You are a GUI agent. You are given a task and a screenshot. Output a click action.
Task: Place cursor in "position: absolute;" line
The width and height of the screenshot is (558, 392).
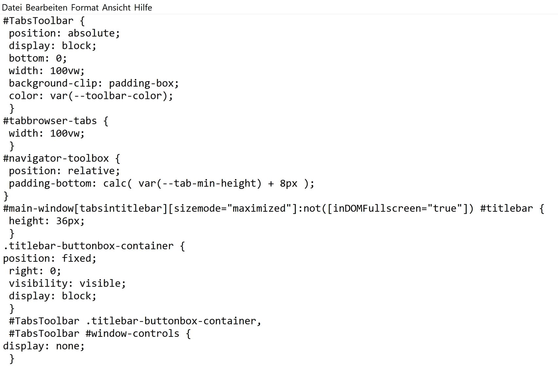[64, 33]
